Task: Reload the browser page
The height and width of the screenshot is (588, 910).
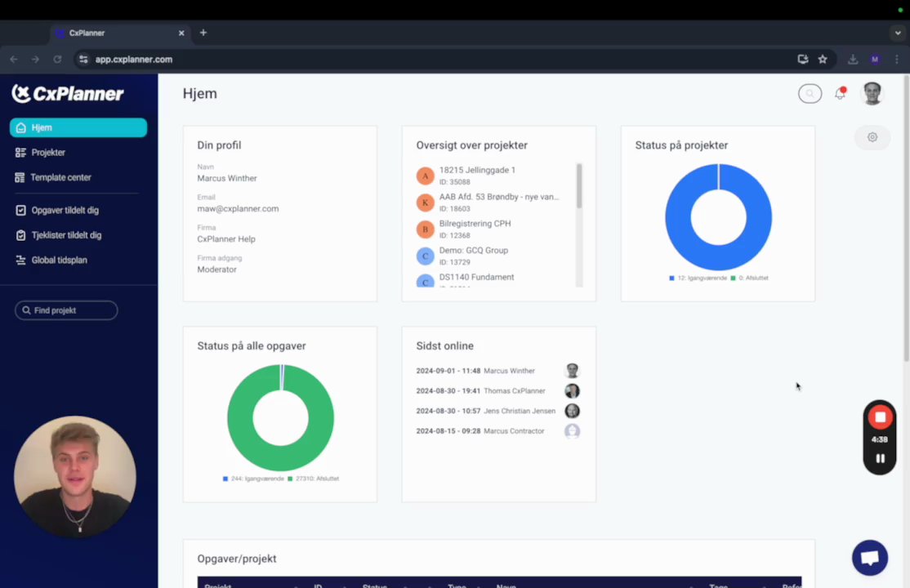Action: coord(57,59)
